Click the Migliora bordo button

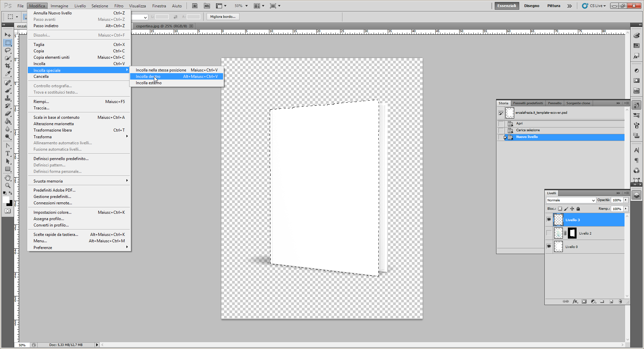tap(223, 17)
